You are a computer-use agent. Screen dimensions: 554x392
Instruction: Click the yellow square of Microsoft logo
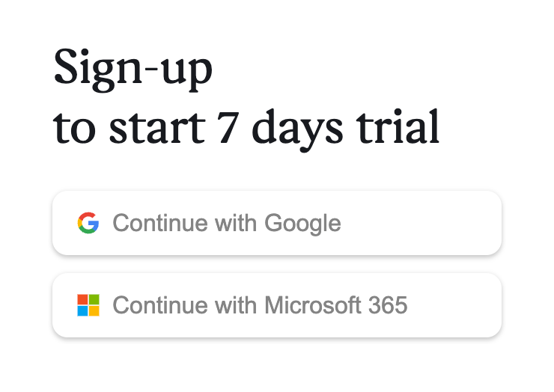pos(94,311)
